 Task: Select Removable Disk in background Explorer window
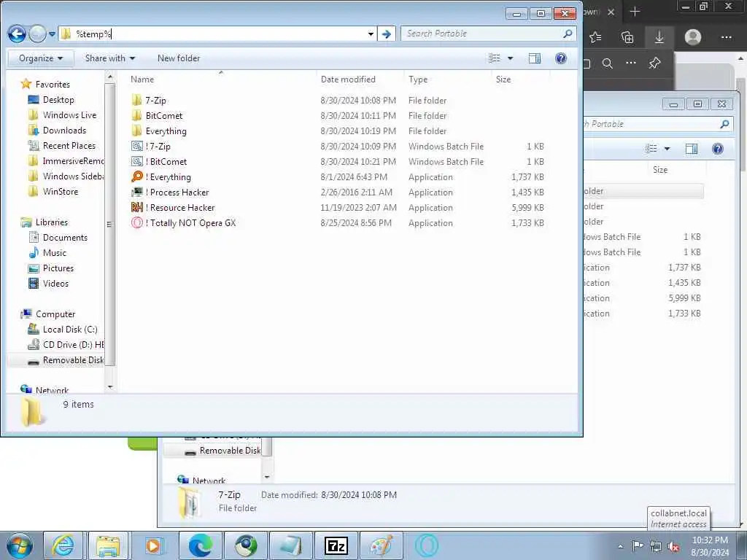[230, 450]
